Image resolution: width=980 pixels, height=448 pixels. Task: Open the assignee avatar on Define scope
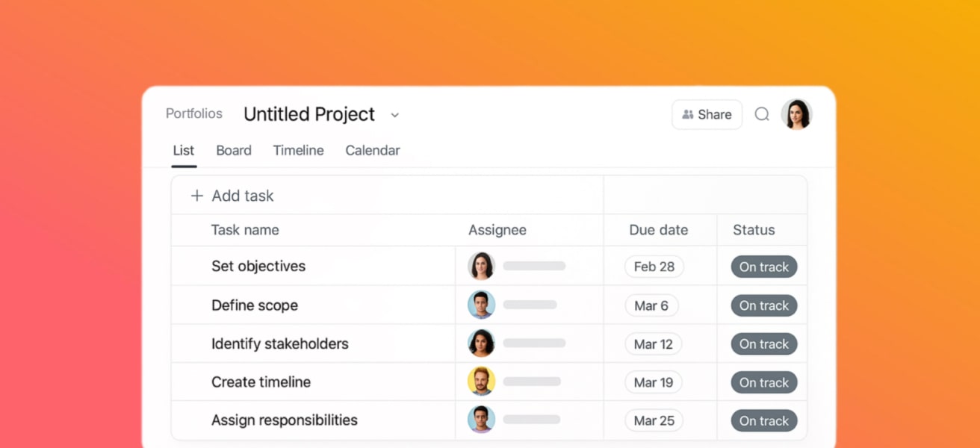[x=482, y=305]
